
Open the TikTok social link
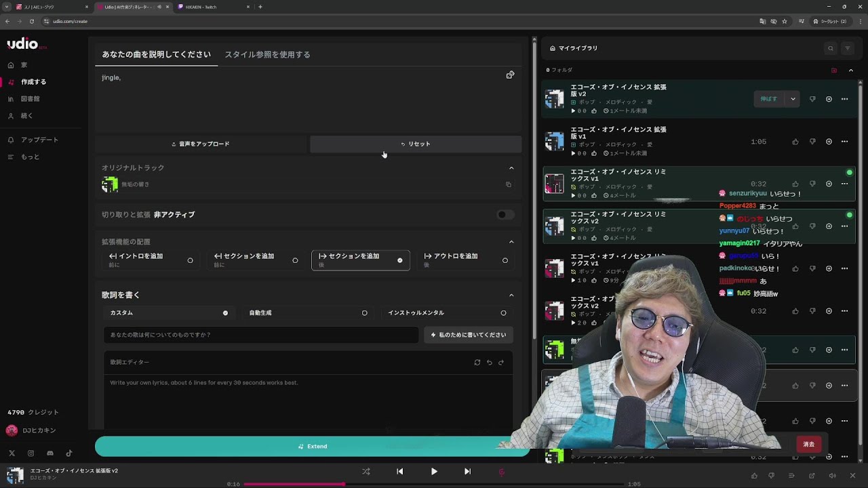point(69,453)
